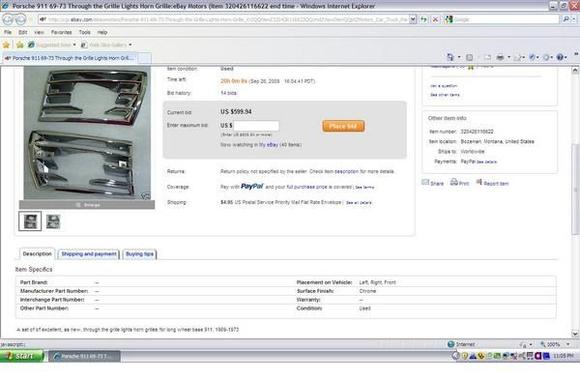
Task: Switch to the Buying tips tab
Action: (x=139, y=254)
